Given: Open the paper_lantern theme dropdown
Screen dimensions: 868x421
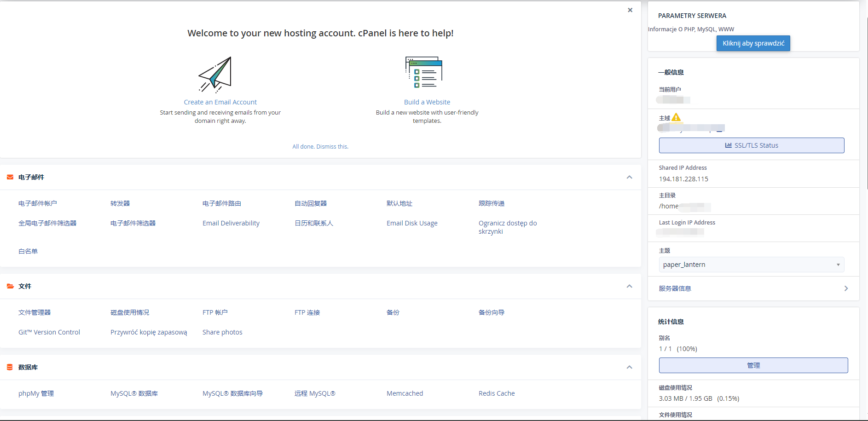Looking at the screenshot, I should (x=751, y=265).
